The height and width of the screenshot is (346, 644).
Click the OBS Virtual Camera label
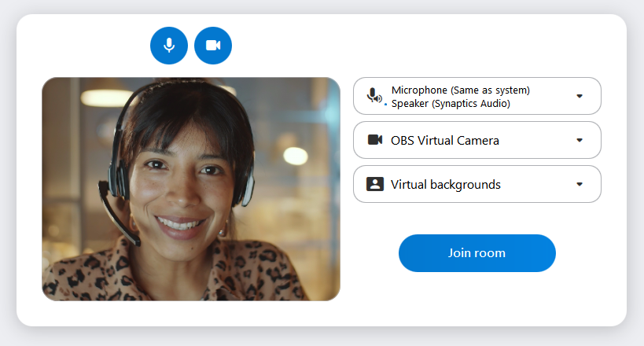point(444,140)
